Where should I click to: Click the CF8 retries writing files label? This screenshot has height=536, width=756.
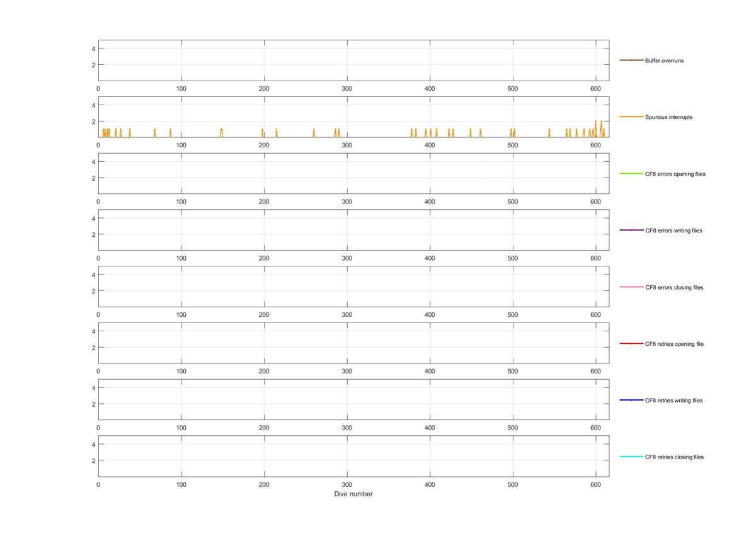coord(673,401)
